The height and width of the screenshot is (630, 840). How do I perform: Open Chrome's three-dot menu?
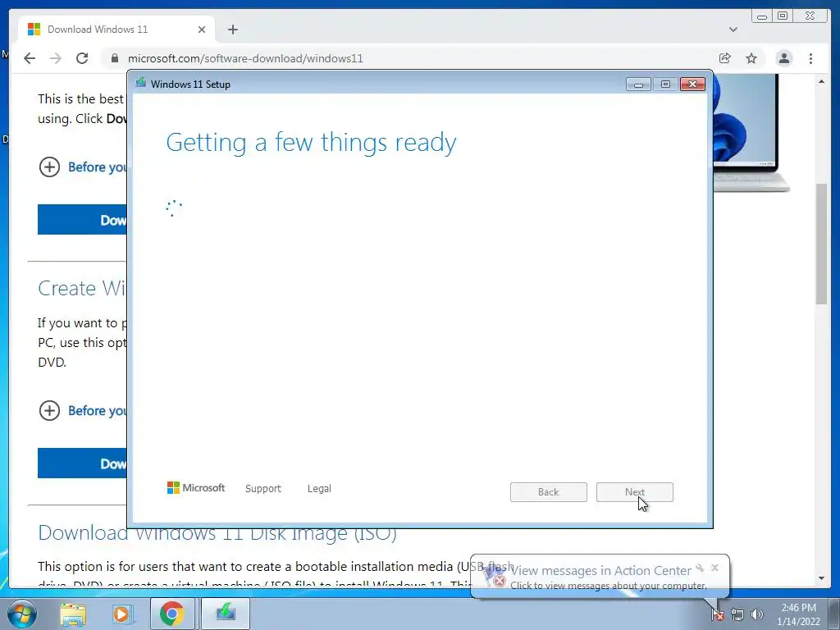point(811,58)
